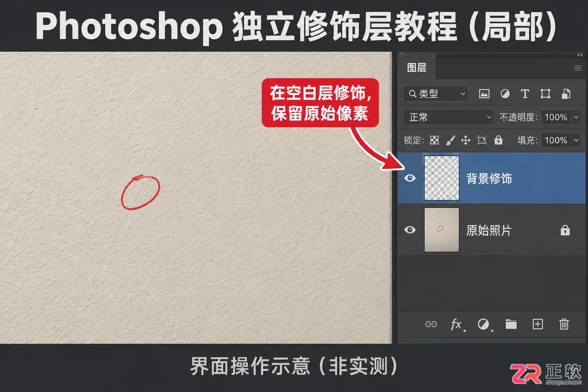Filter for shape layers icon
The width and height of the screenshot is (588, 392).
coord(545,94)
